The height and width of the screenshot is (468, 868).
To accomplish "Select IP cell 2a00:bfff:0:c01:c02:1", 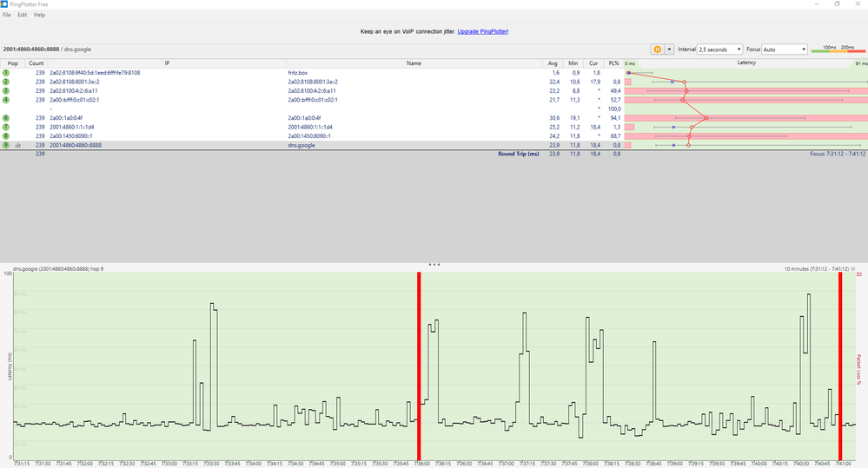I will (x=75, y=100).
